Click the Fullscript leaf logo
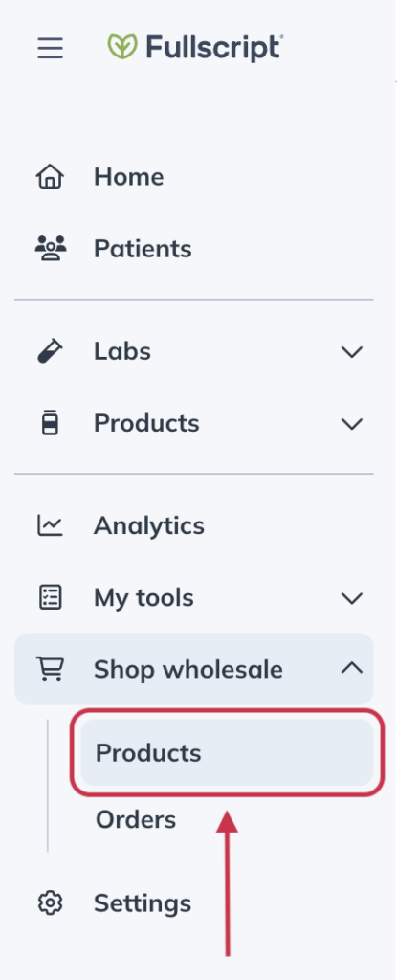 (121, 47)
